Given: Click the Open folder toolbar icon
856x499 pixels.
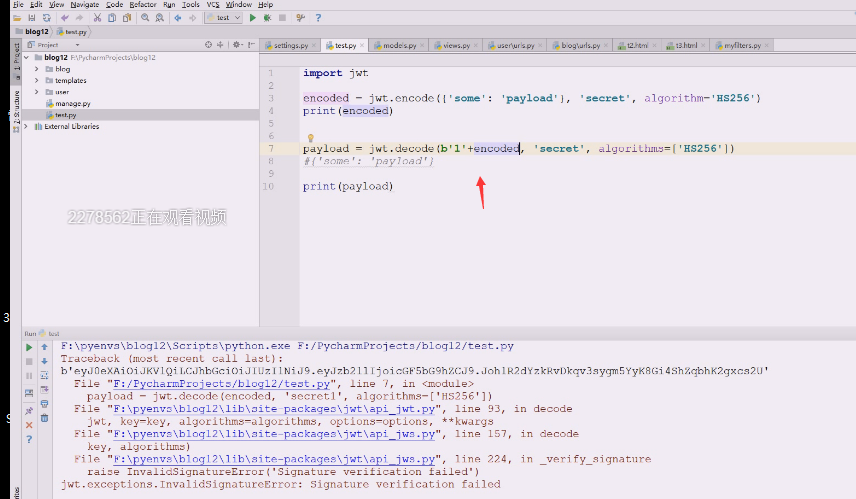Looking at the screenshot, I should [17, 18].
